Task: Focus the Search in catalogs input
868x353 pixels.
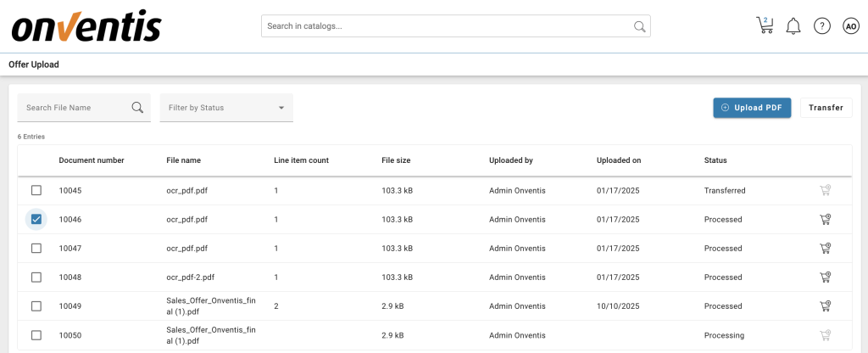Action: tap(448, 26)
